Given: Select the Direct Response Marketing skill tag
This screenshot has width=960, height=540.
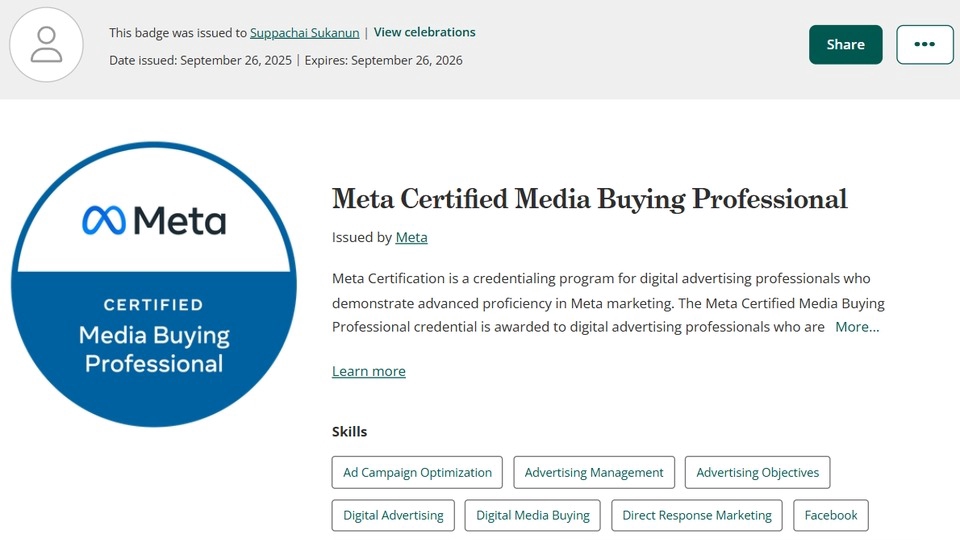Looking at the screenshot, I should coord(696,516).
